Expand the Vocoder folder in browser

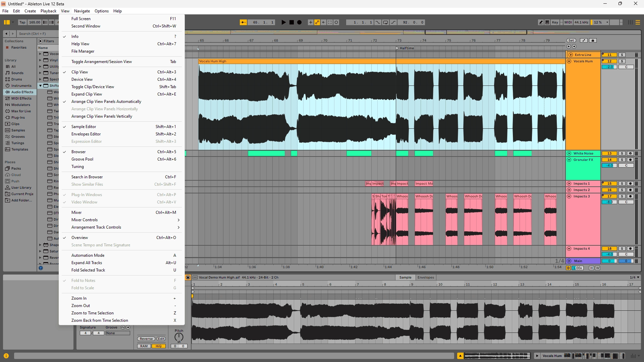pyautogui.click(x=40, y=54)
